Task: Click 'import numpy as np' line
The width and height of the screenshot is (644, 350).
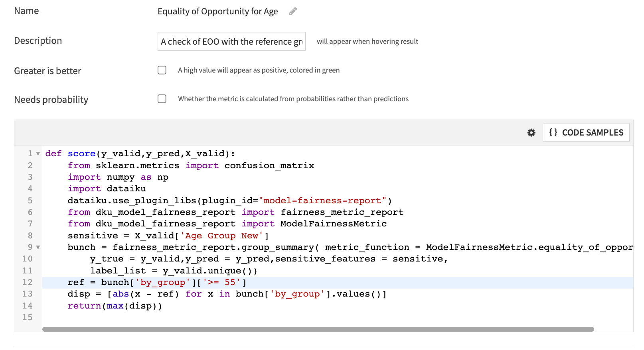Action: pos(118,177)
